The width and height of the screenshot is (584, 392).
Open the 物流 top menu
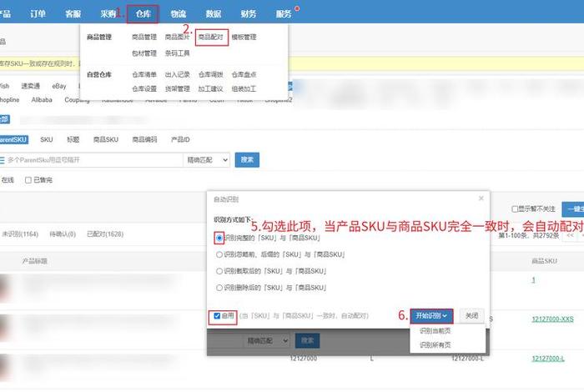point(178,14)
